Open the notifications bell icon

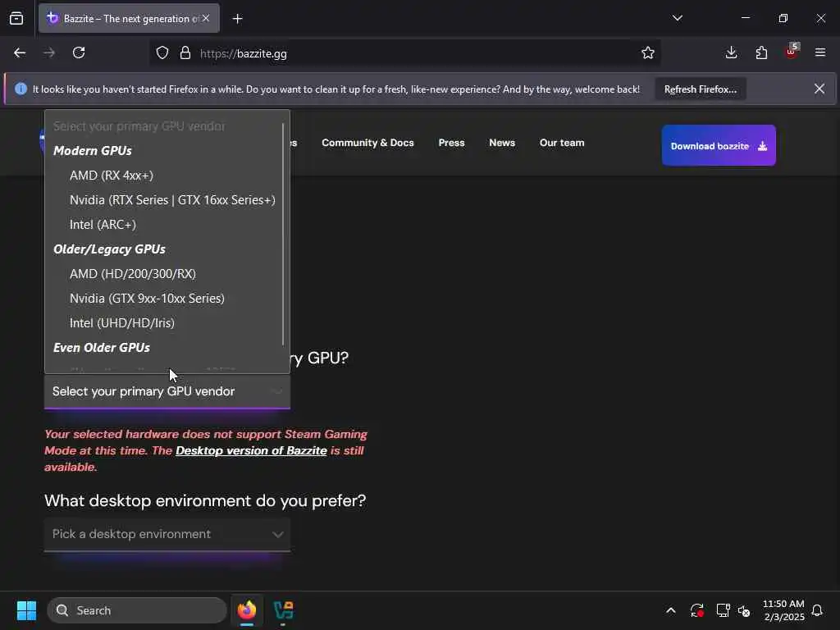(x=817, y=610)
